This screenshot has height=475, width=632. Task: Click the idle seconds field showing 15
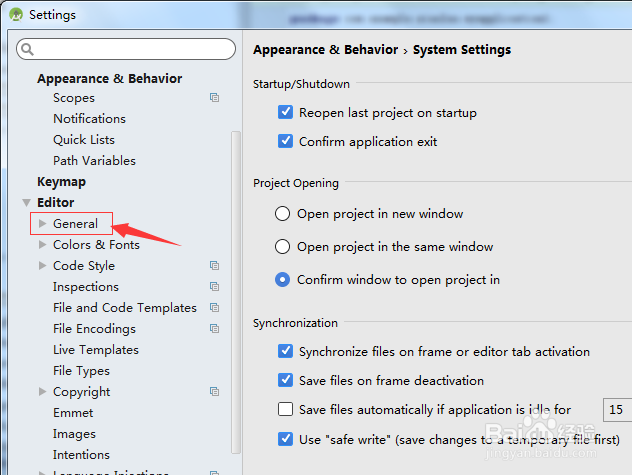click(616, 409)
